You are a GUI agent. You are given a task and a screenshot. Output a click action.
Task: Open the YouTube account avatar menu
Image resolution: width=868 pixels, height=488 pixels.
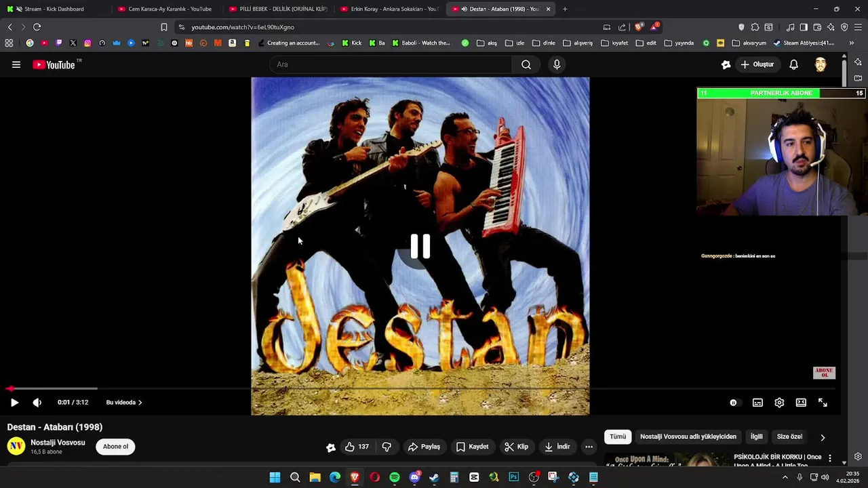821,64
